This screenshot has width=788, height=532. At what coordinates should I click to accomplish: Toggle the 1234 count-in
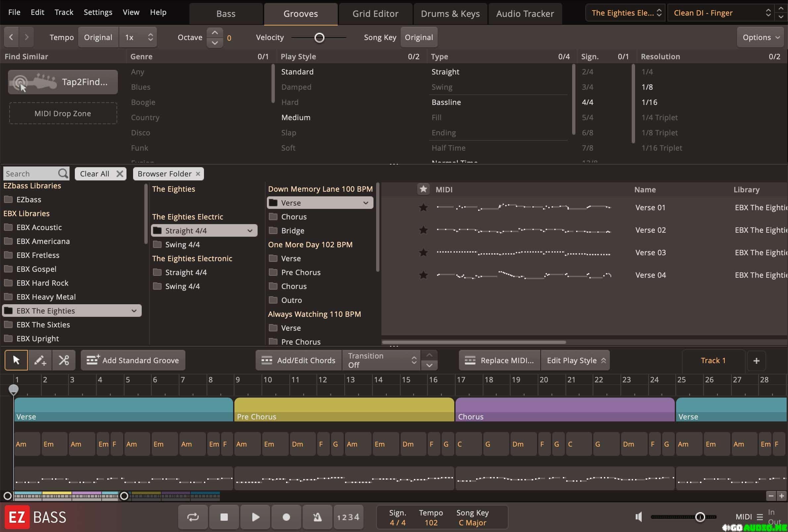coord(348,517)
